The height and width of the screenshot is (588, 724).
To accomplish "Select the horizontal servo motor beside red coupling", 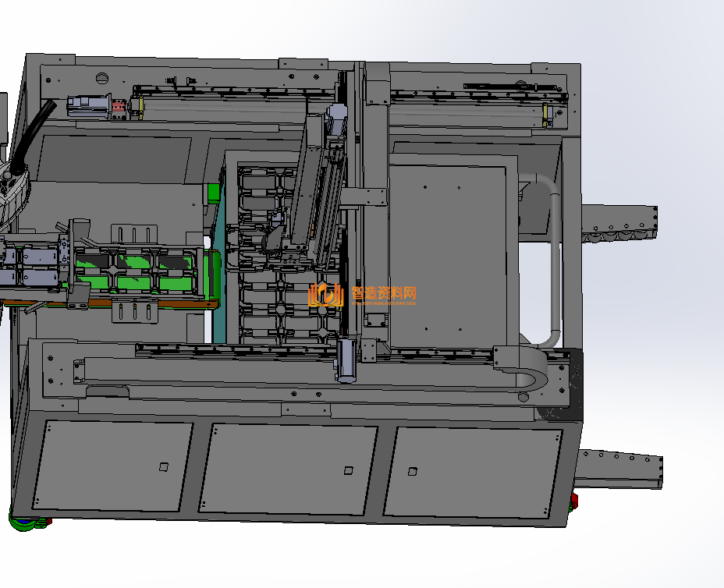I will click(x=89, y=106).
